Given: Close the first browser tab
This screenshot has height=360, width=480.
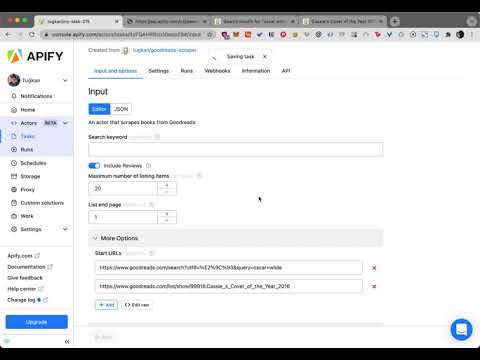Looking at the screenshot, I should click(117, 21).
